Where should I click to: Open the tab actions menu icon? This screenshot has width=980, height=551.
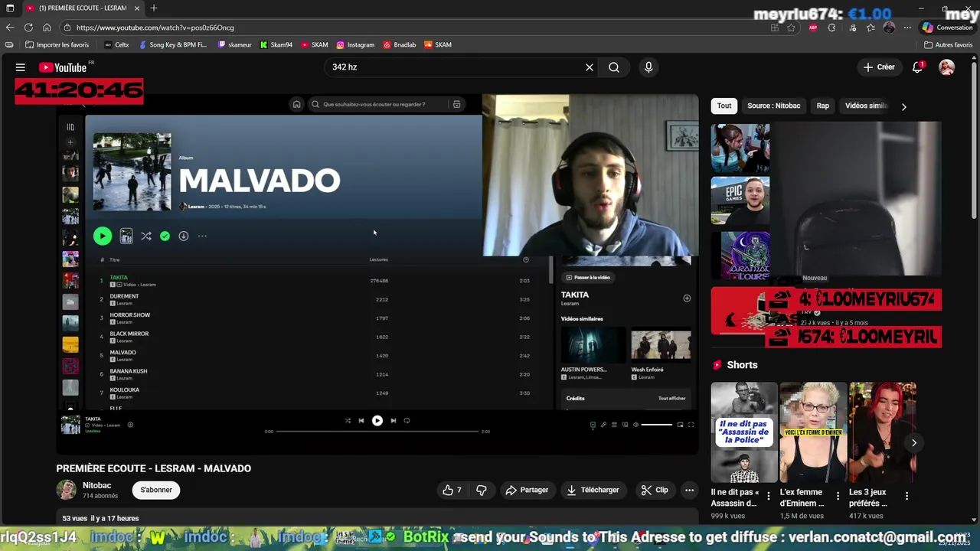(10, 8)
